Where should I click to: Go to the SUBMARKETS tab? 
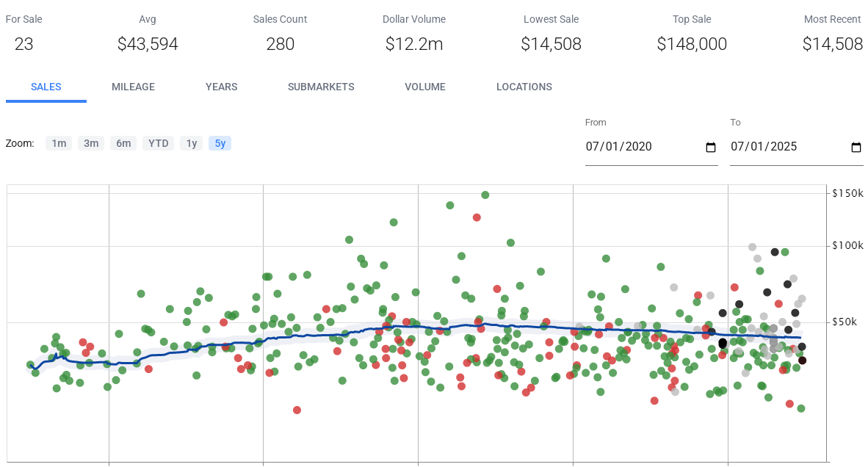click(x=321, y=87)
